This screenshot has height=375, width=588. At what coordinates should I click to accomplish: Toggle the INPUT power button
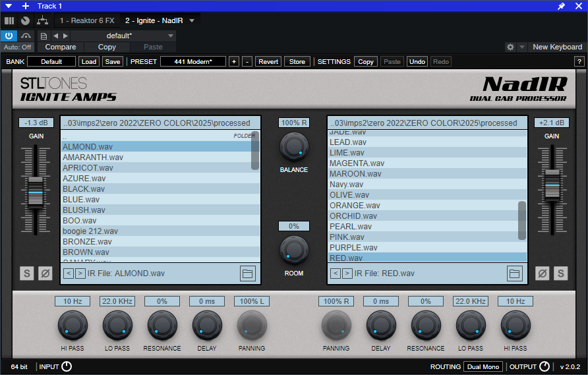coord(67,366)
